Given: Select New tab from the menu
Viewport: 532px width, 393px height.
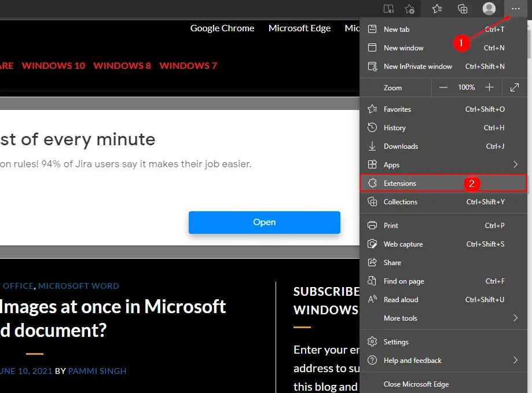Looking at the screenshot, I should coord(443,29).
